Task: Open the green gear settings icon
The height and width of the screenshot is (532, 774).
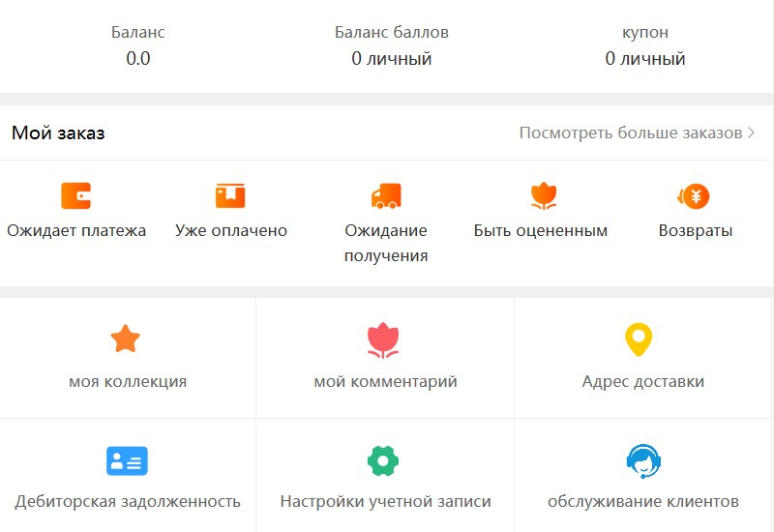Action: [383, 461]
